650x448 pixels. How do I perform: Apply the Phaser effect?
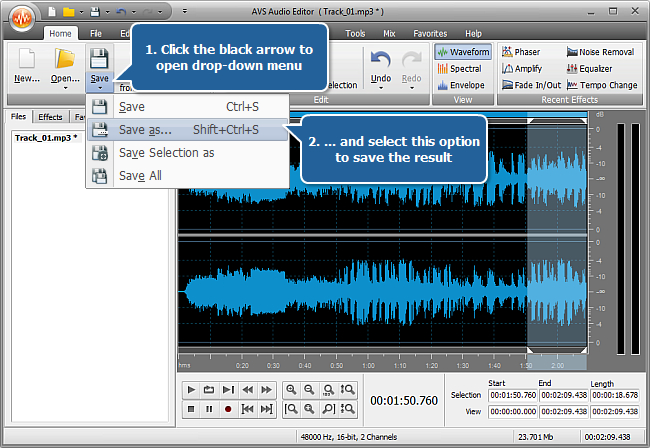(x=521, y=52)
